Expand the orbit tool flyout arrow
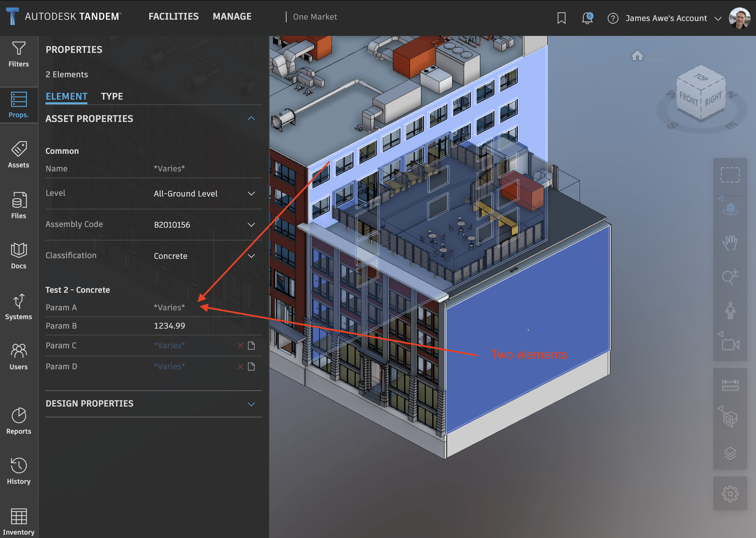The image size is (756, 538). click(720, 198)
